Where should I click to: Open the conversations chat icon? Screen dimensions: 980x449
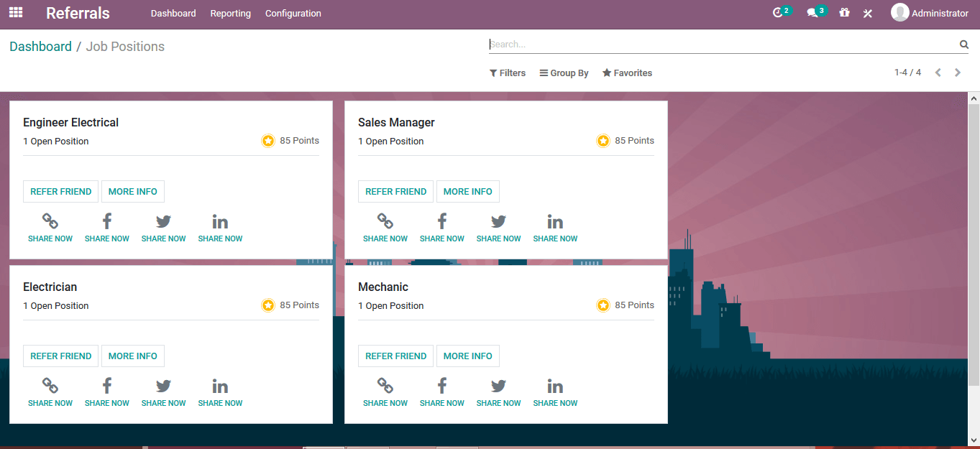812,13
